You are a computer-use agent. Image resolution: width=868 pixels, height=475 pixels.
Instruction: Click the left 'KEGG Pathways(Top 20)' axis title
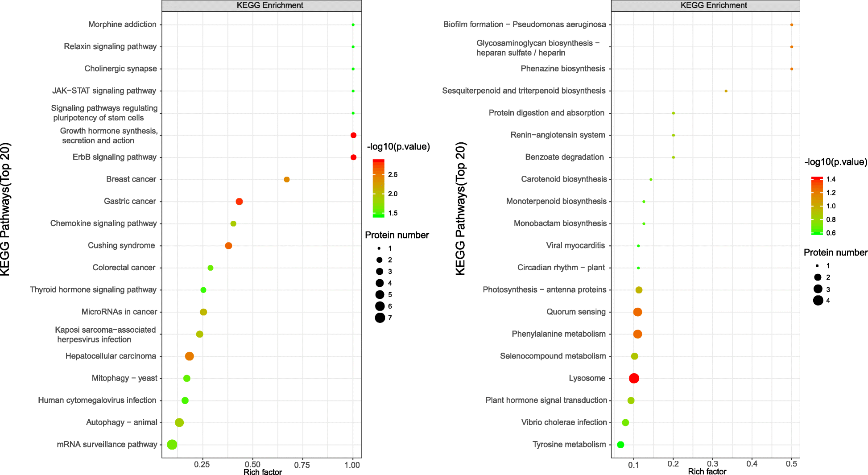pos(5,209)
